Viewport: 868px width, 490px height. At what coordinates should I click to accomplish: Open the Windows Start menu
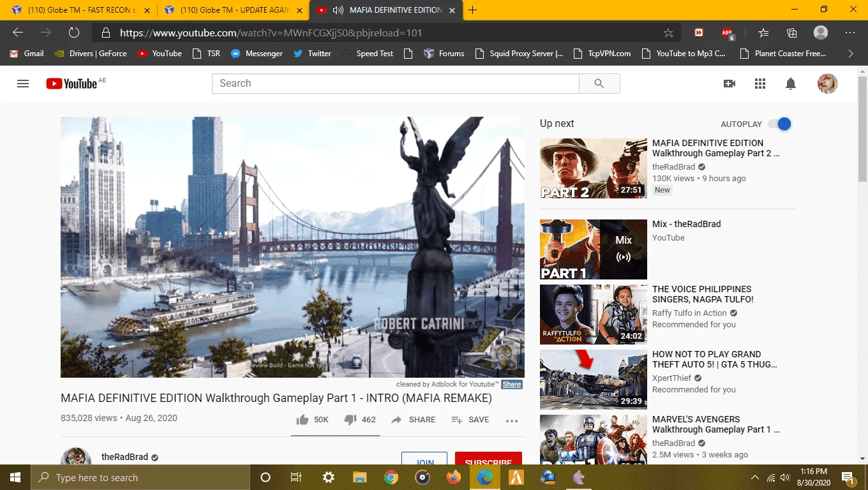[x=15, y=477]
